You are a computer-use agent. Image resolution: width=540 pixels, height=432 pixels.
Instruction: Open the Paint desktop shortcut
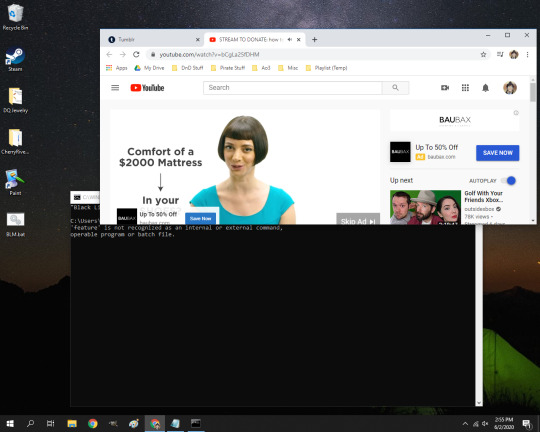click(x=15, y=182)
